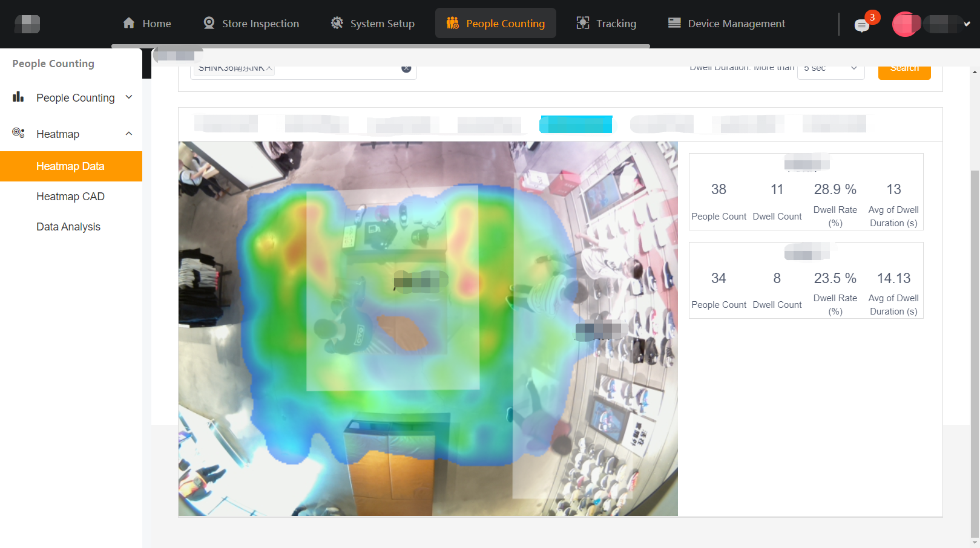Screen dimensions: 980x548
Task: Click the orange Search button
Action: coord(904,68)
